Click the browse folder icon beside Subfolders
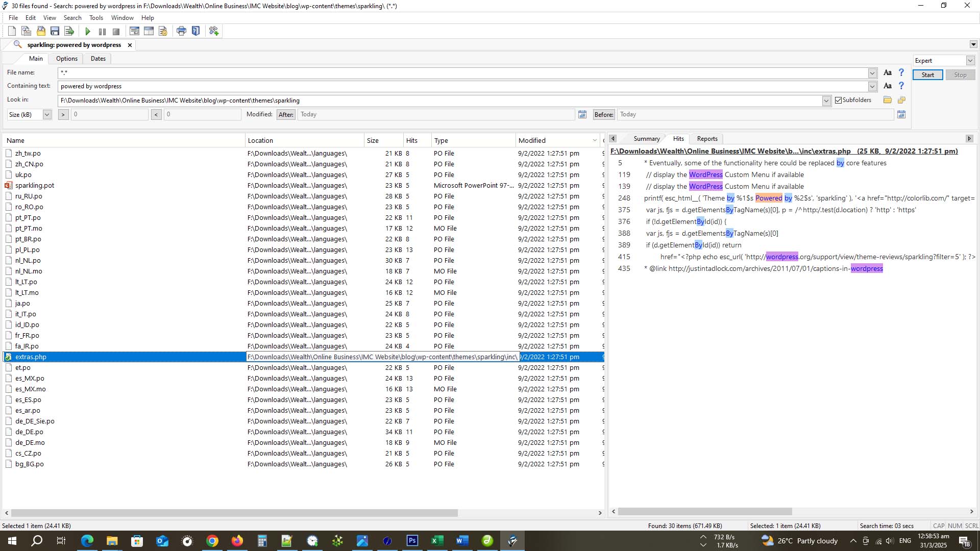980x551 pixels. click(x=888, y=100)
